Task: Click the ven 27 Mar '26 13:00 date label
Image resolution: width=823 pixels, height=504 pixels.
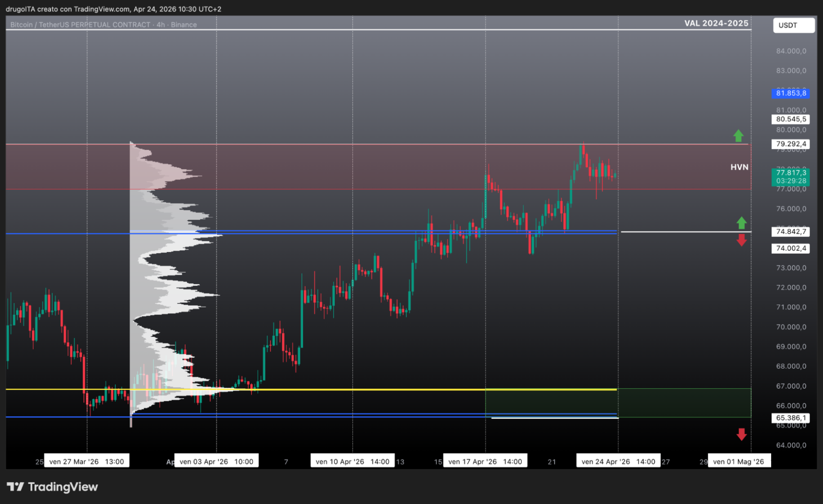Action: 87,462
